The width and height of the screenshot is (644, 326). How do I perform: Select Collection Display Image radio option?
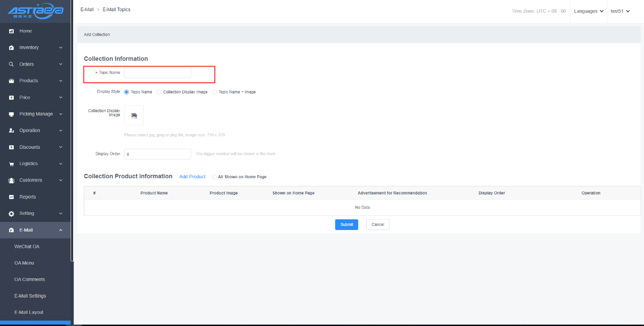pyautogui.click(x=159, y=92)
